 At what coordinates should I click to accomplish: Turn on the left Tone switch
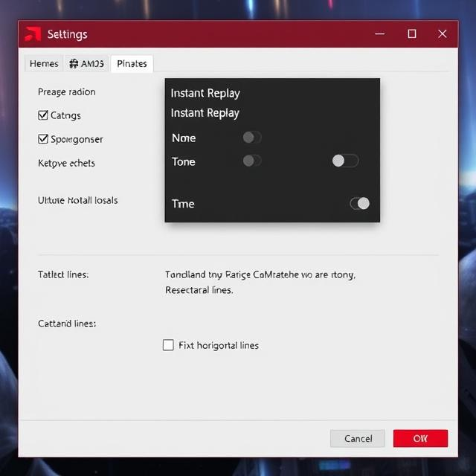coord(252,161)
